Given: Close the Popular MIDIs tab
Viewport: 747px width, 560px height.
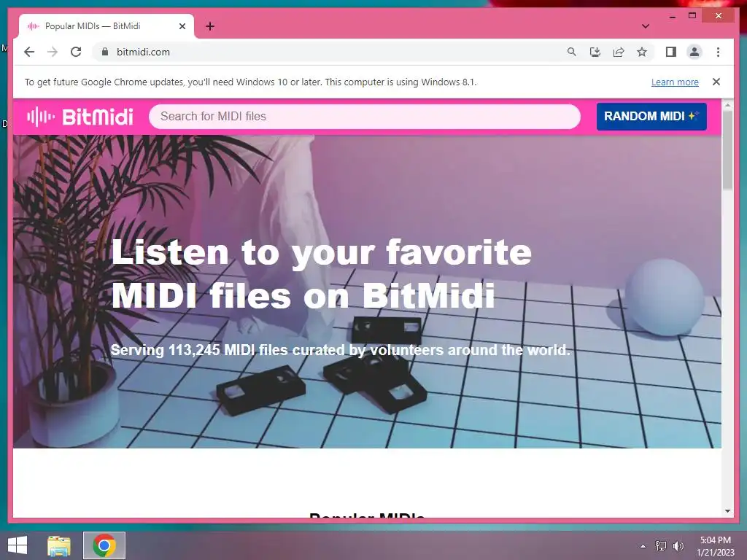Looking at the screenshot, I should click(x=182, y=26).
